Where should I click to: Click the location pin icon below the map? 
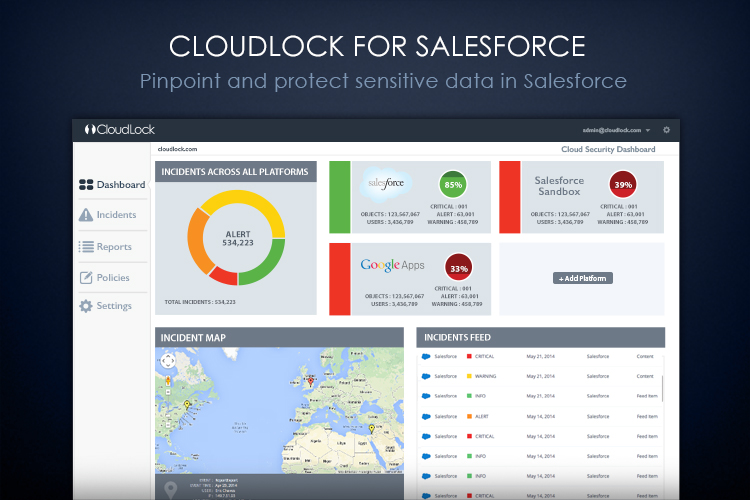point(171,489)
